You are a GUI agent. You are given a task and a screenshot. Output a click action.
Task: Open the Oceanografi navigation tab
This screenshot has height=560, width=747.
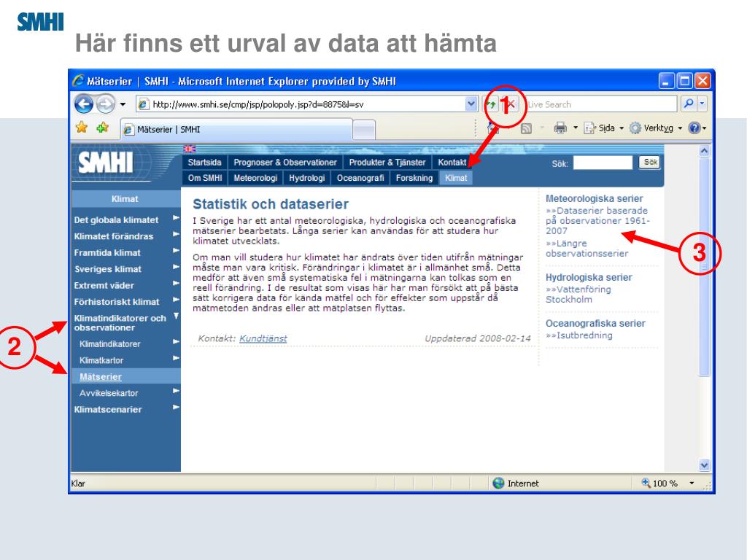point(360,178)
